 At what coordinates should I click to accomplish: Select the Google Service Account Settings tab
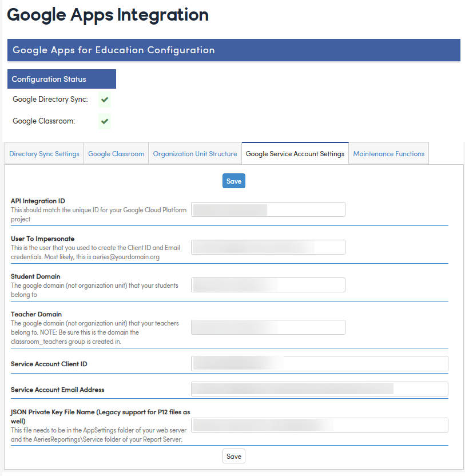(x=295, y=153)
